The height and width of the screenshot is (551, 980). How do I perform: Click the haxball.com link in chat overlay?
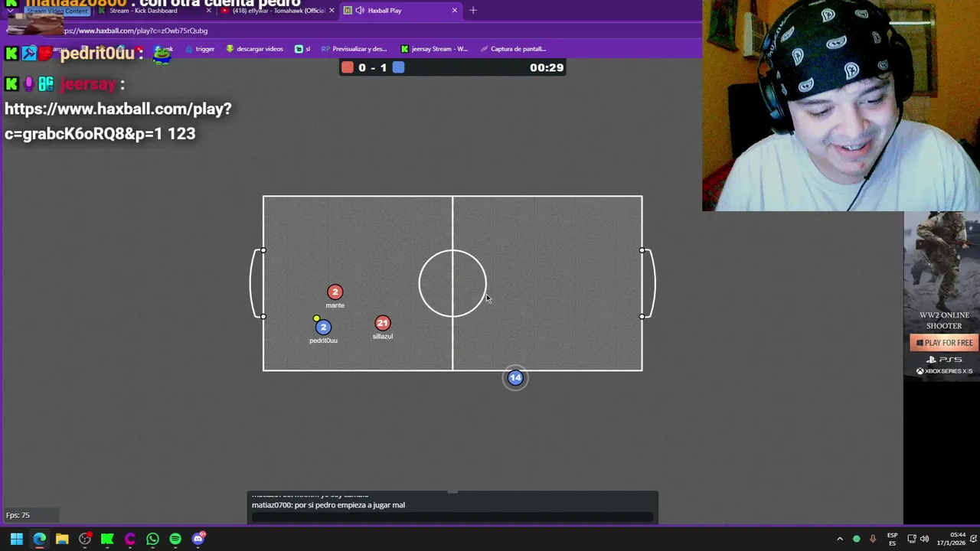coord(118,121)
